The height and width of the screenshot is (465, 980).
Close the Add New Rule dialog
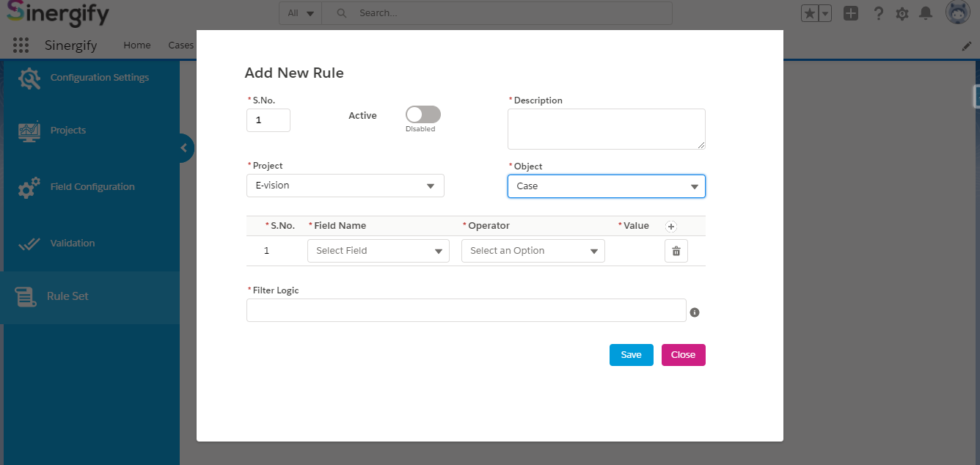pyautogui.click(x=683, y=354)
